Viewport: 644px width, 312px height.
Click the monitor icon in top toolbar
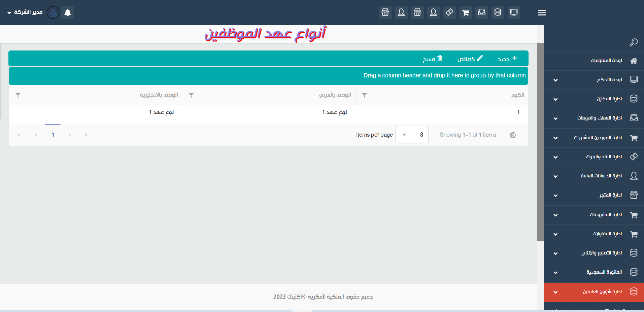[x=514, y=12]
